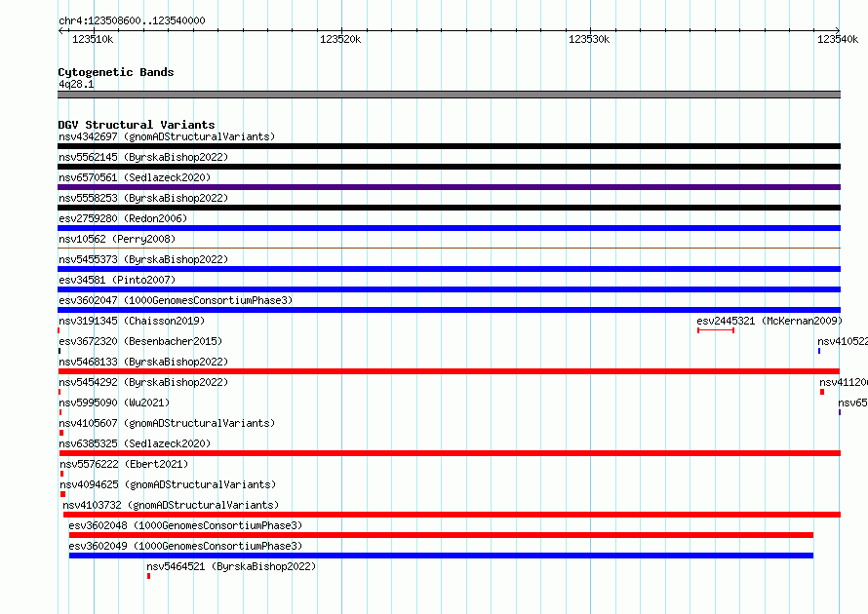Click the small red mark under nsv4105607
Screen dimensions: 868x614
click(61, 433)
